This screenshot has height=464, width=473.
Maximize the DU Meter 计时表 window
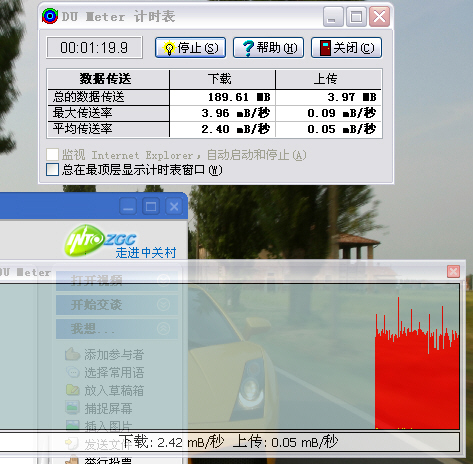(356, 17)
